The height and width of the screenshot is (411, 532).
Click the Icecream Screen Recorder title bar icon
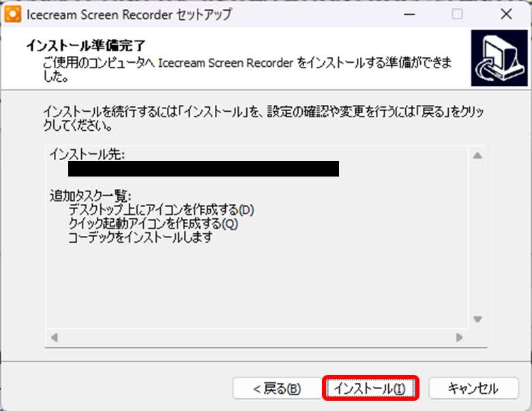pos(12,14)
